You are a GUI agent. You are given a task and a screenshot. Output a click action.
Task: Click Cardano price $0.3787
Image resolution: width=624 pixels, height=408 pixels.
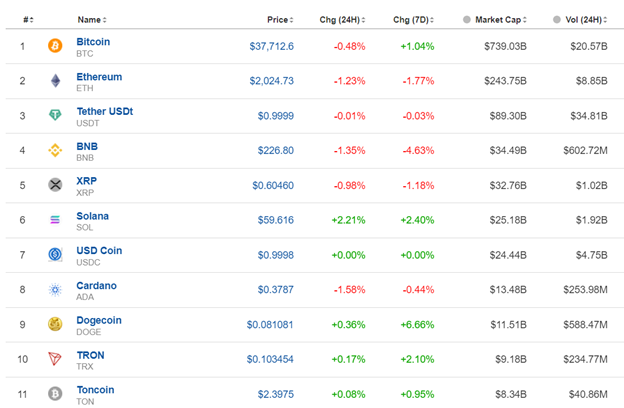pyautogui.click(x=276, y=290)
